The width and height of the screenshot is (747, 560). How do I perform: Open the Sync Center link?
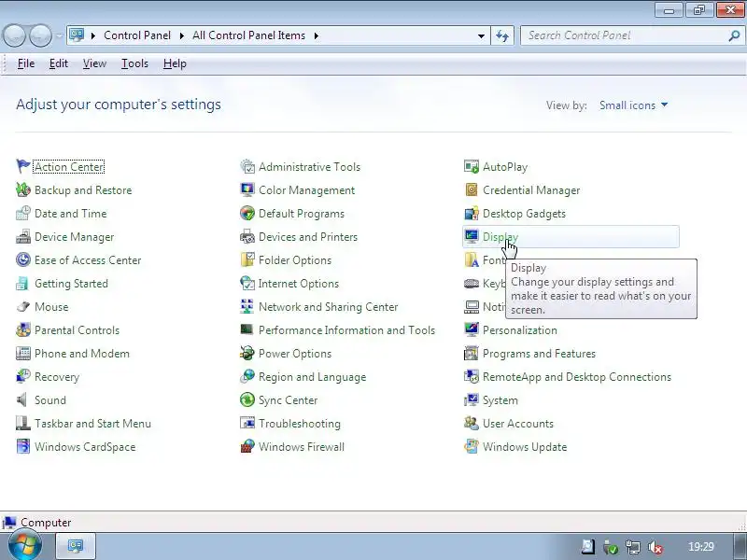coord(288,400)
